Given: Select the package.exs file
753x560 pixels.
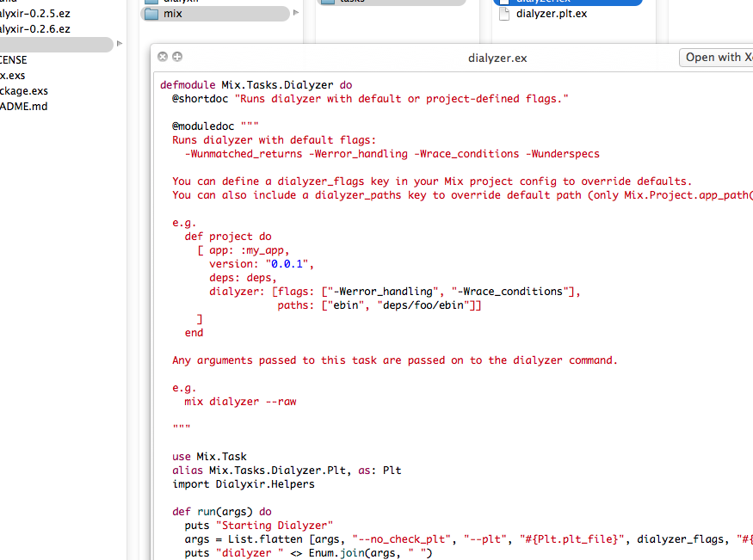Looking at the screenshot, I should [x=24, y=90].
